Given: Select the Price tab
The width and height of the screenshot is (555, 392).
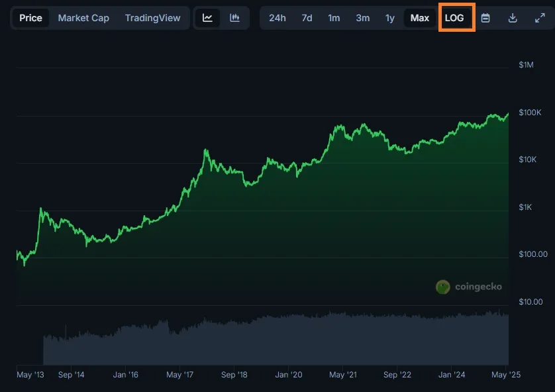Looking at the screenshot, I should coord(30,18).
